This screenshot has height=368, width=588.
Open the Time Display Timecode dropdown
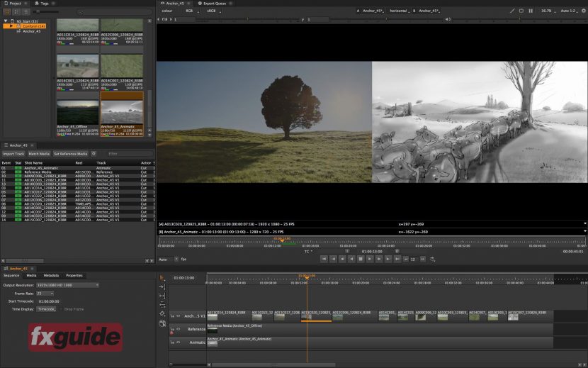[x=47, y=309]
